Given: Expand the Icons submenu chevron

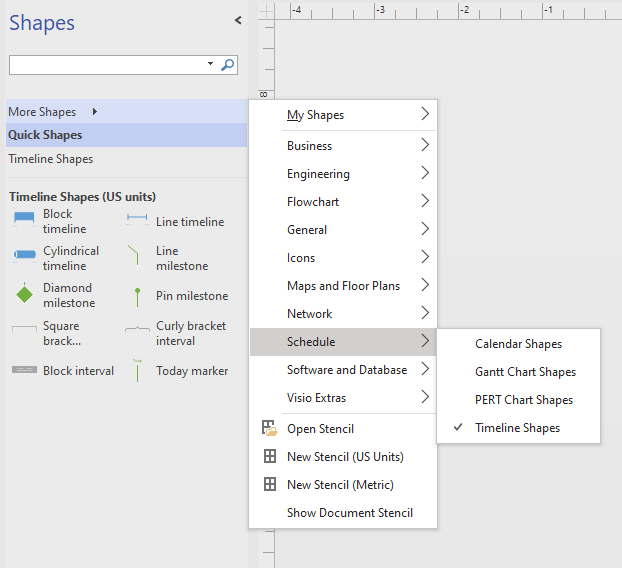Looking at the screenshot, I should coord(425,257).
